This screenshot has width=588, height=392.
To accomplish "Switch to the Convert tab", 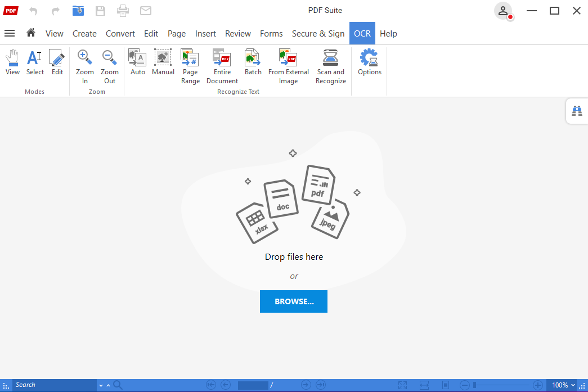I will tap(120, 34).
